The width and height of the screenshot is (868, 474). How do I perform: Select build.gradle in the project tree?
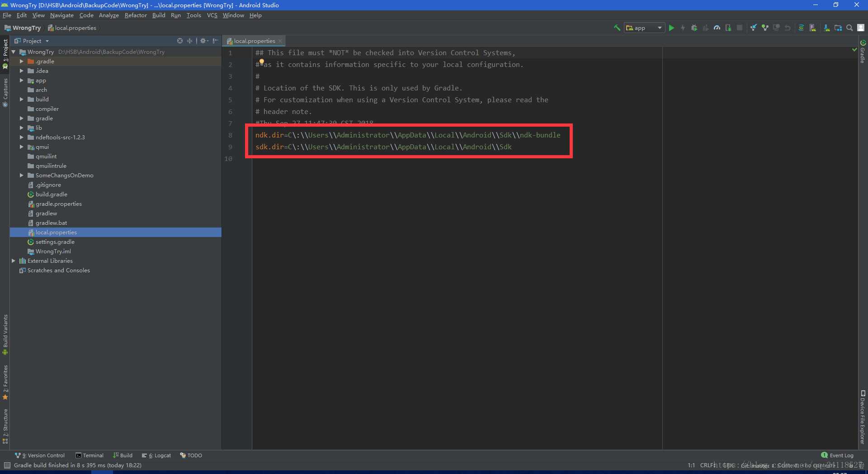pyautogui.click(x=52, y=194)
